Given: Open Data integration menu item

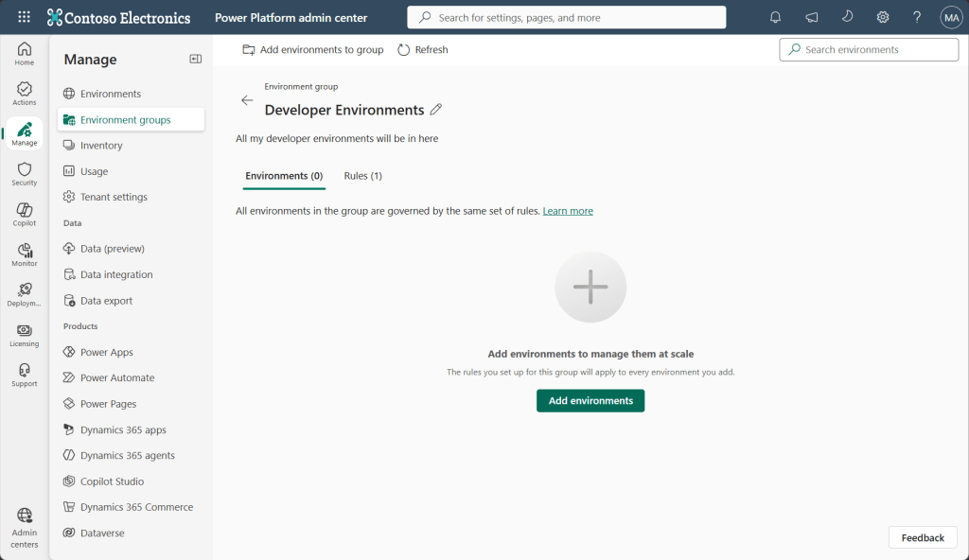Looking at the screenshot, I should click(131, 274).
